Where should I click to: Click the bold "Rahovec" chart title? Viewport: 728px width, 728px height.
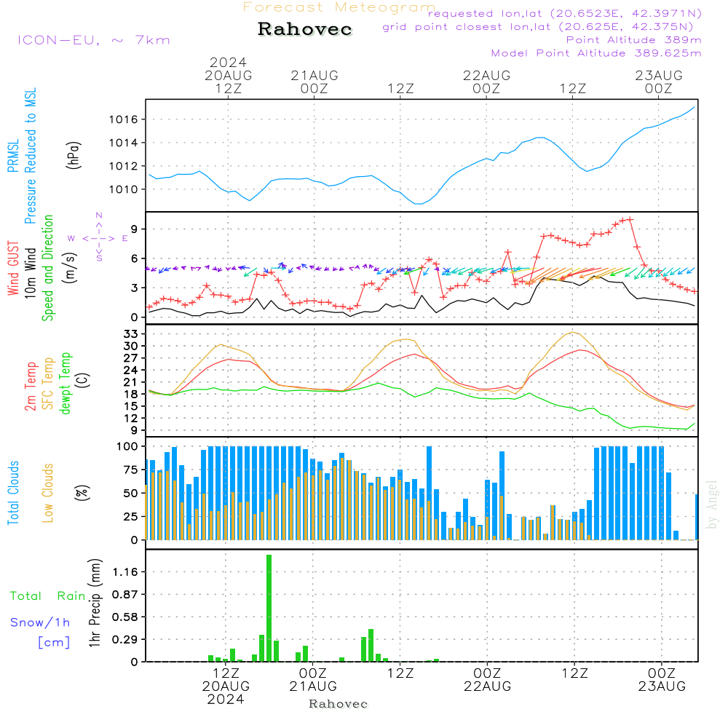305,29
